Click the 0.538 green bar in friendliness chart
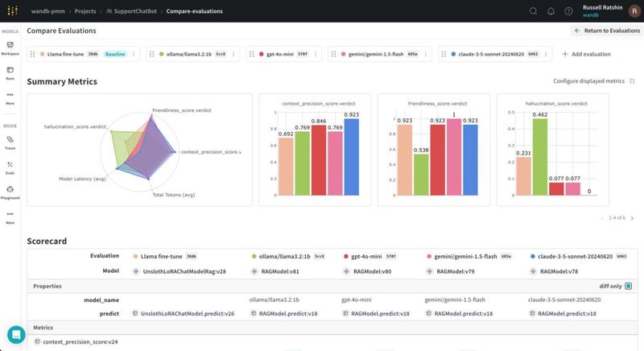 pyautogui.click(x=421, y=175)
